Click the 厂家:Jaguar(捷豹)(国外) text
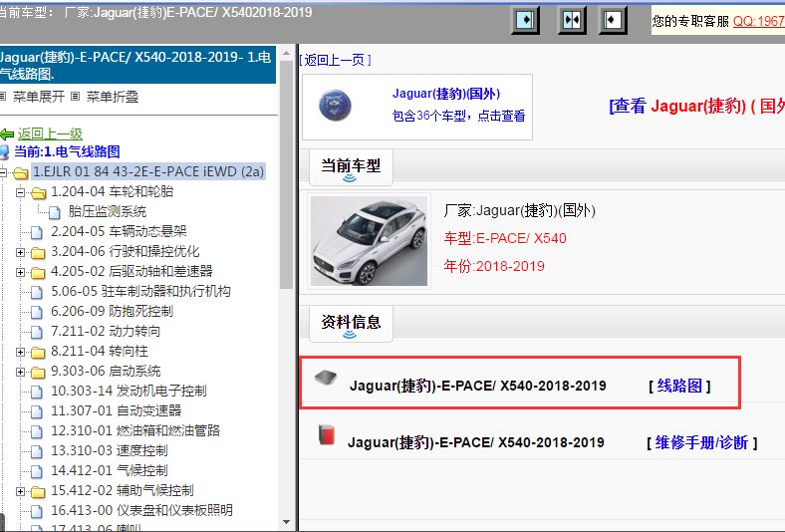This screenshot has height=532, width=785. [519, 210]
